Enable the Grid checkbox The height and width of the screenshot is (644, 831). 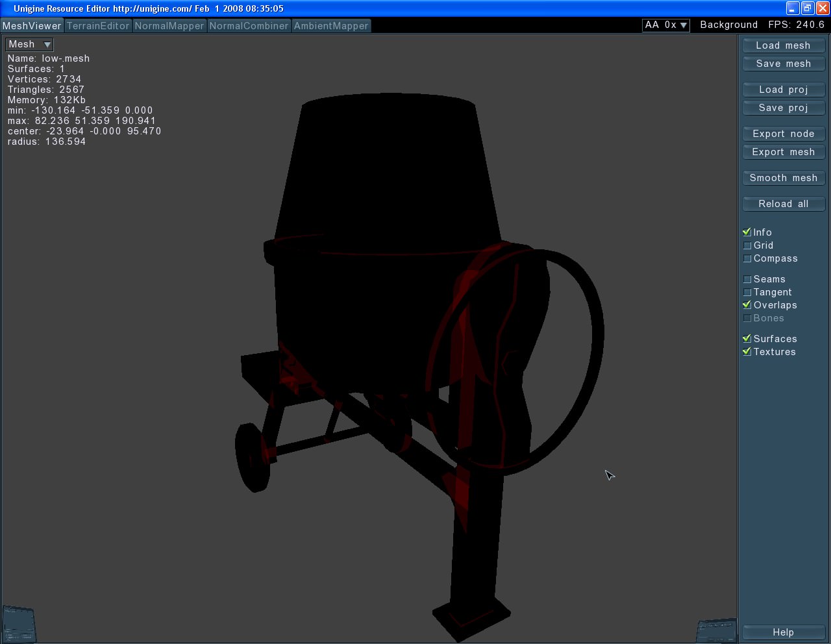click(747, 245)
